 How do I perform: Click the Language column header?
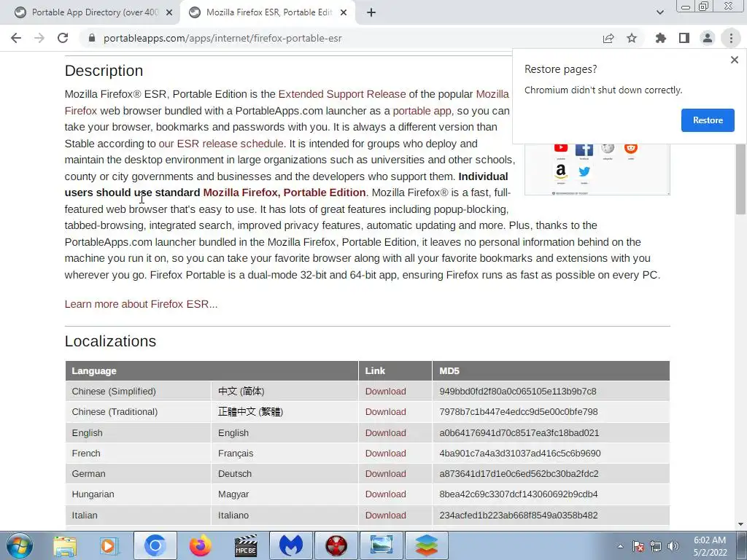tap(212, 371)
